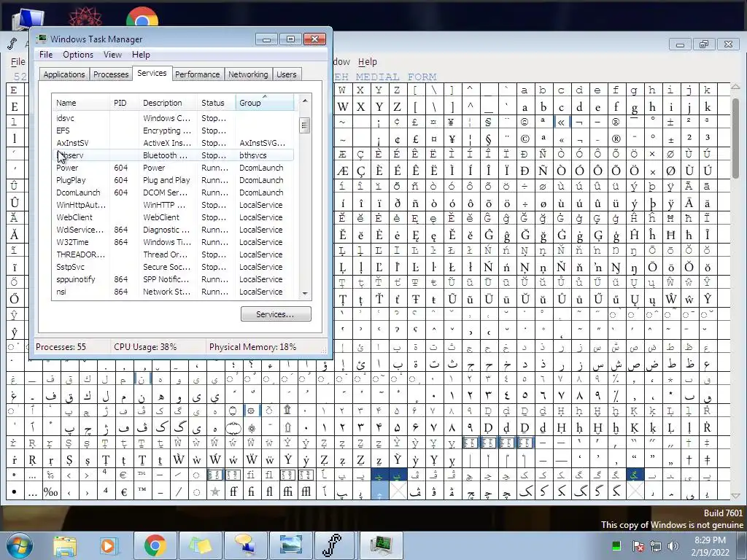This screenshot has height=560, width=747.
Task: Click the Processes: 55 status entry
Action: click(x=61, y=347)
